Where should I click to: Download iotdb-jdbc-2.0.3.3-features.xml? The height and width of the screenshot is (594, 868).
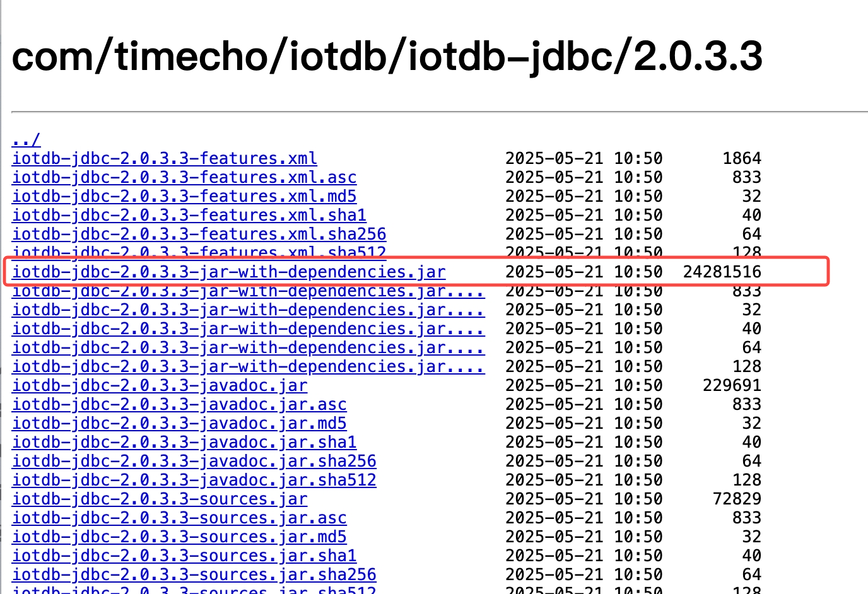pyautogui.click(x=164, y=158)
